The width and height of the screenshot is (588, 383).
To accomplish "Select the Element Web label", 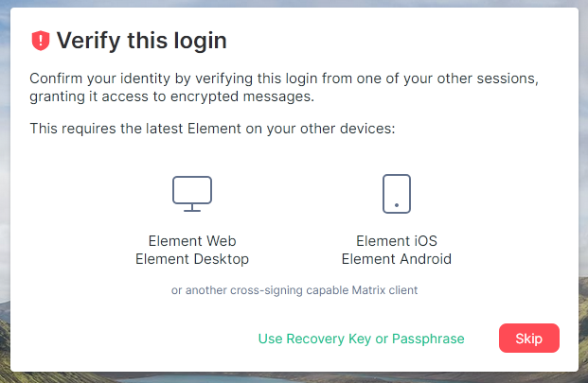I will [192, 241].
